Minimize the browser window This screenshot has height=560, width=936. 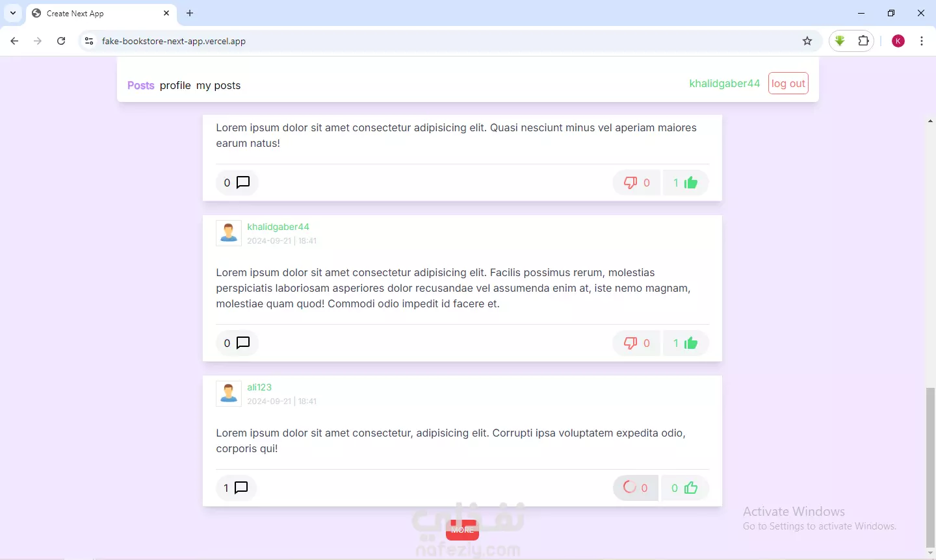point(861,13)
